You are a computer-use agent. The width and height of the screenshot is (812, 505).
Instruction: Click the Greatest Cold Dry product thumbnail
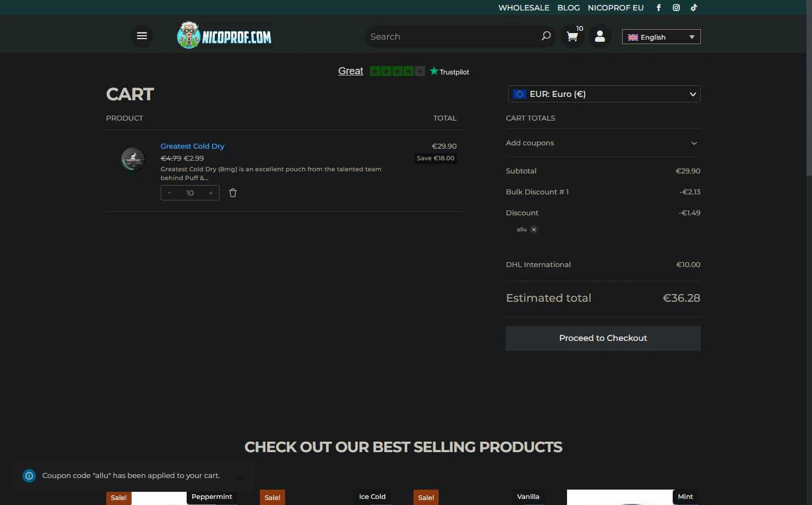(133, 159)
